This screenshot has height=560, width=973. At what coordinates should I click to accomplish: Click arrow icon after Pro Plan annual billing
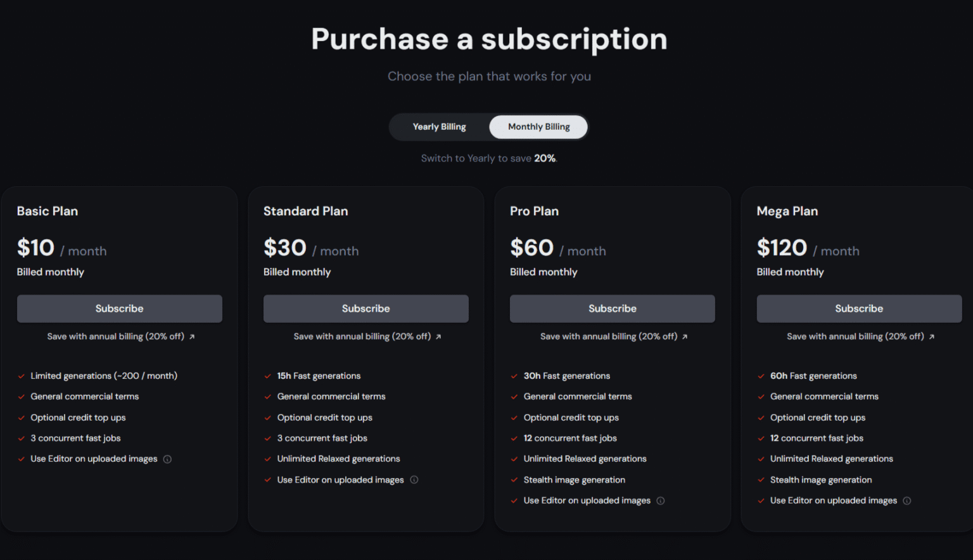pyautogui.click(x=685, y=337)
